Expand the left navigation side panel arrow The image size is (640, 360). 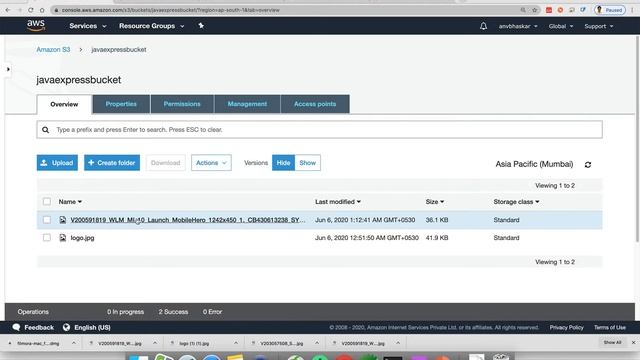point(8,69)
